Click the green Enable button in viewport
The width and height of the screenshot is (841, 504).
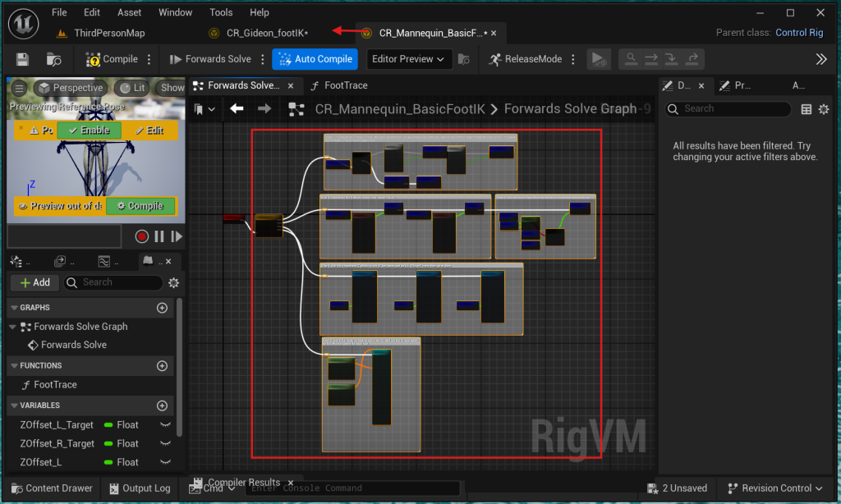click(x=89, y=131)
